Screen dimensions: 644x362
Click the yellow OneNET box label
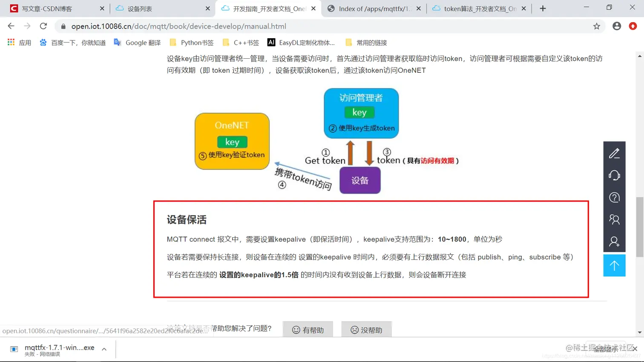(x=232, y=125)
